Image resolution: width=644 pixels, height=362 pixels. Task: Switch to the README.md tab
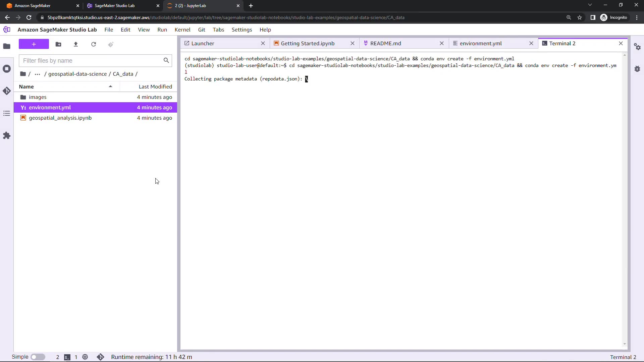tap(386, 43)
